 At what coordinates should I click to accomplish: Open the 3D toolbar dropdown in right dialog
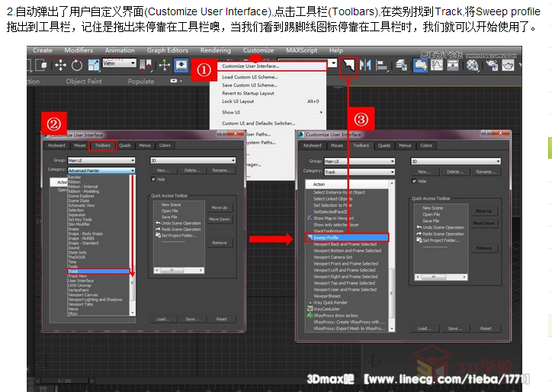coord(456,162)
